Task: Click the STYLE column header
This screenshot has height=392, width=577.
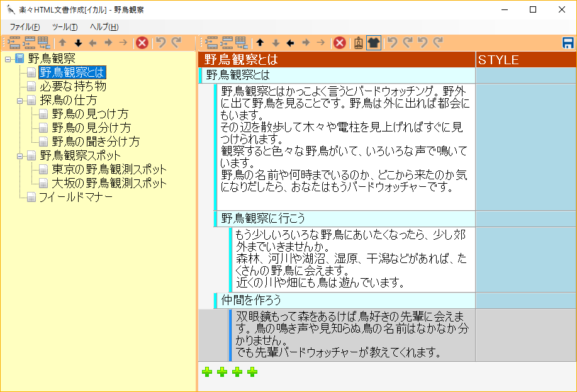Action: [498, 60]
